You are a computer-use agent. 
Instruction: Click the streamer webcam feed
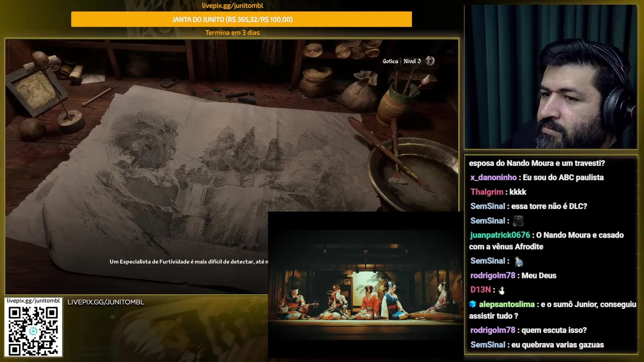tap(550, 77)
